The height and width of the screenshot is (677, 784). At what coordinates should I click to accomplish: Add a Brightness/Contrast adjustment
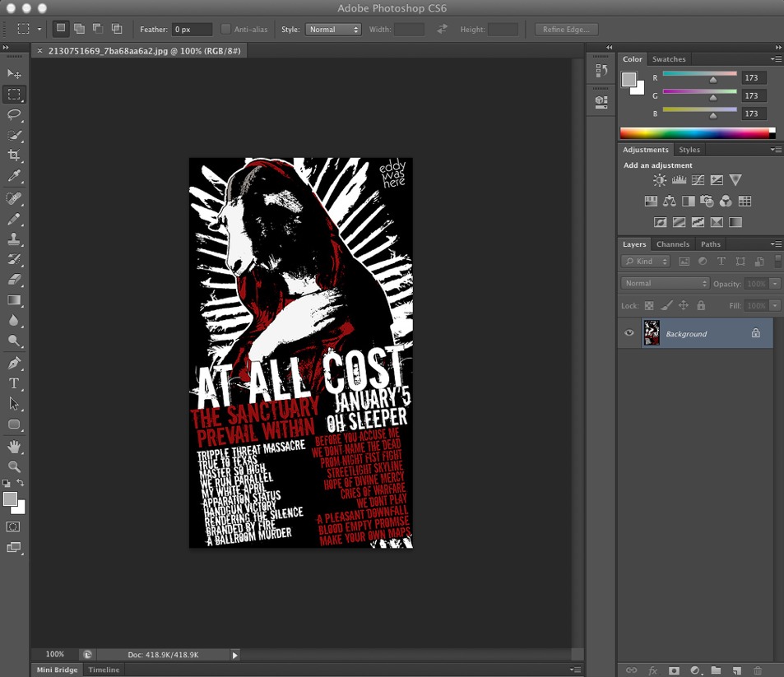[660, 180]
